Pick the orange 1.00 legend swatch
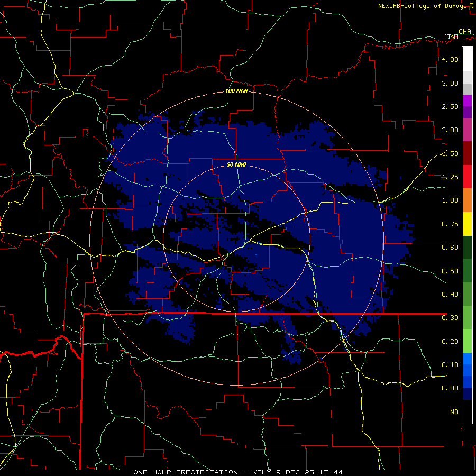 pos(467,200)
